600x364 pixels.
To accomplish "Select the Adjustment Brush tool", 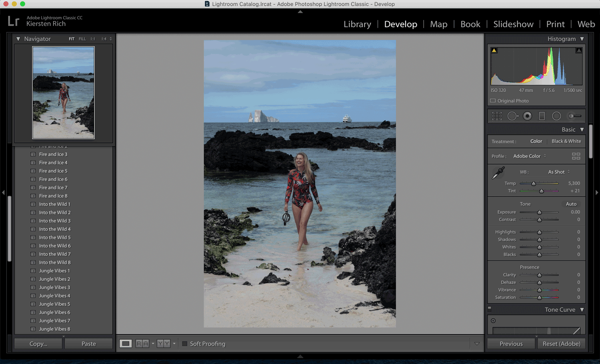I will 575,116.
